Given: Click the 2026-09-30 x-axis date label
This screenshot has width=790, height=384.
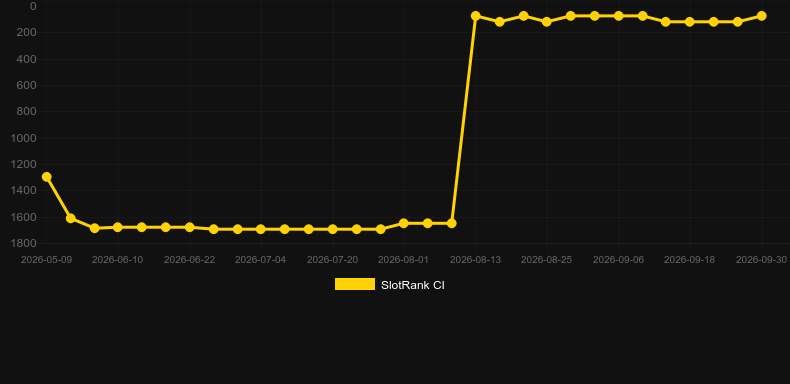Looking at the screenshot, I should (761, 260).
